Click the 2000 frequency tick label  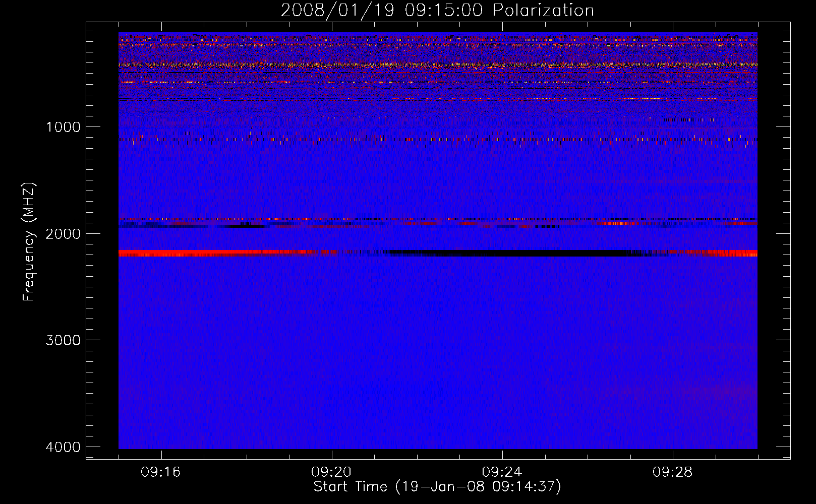click(63, 233)
